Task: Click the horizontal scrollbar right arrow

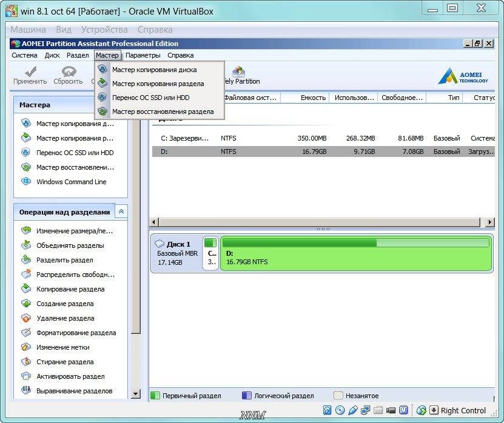Action: coord(489,222)
